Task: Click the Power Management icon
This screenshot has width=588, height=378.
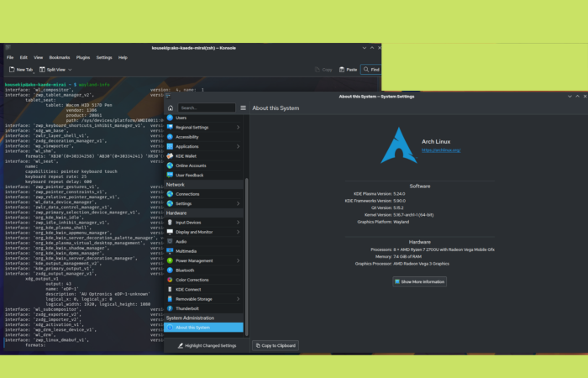Action: (170, 260)
